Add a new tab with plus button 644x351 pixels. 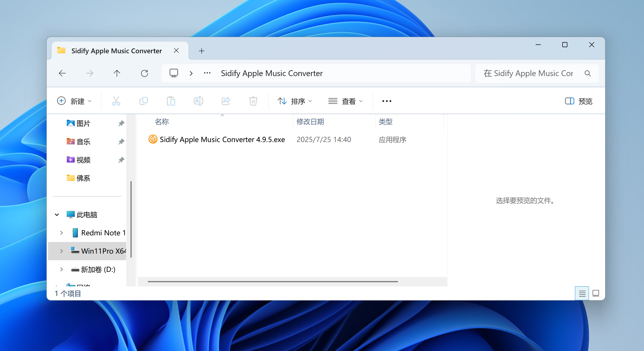pyautogui.click(x=201, y=51)
